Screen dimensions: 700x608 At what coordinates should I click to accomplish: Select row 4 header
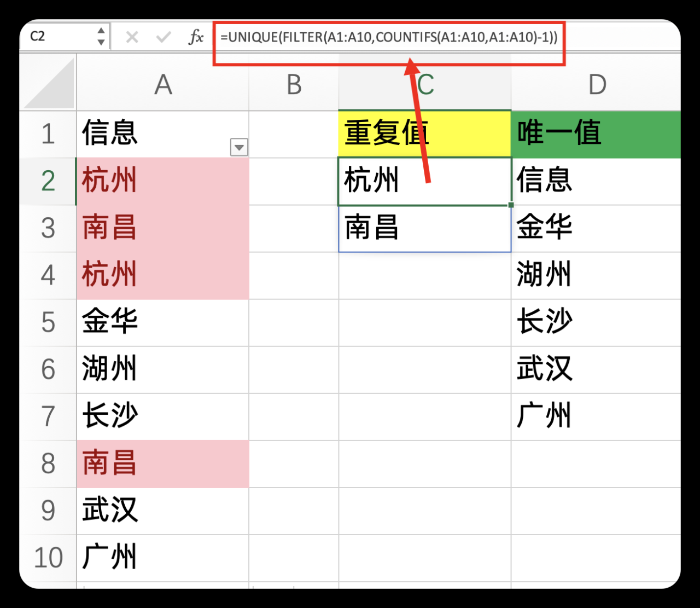tap(48, 275)
